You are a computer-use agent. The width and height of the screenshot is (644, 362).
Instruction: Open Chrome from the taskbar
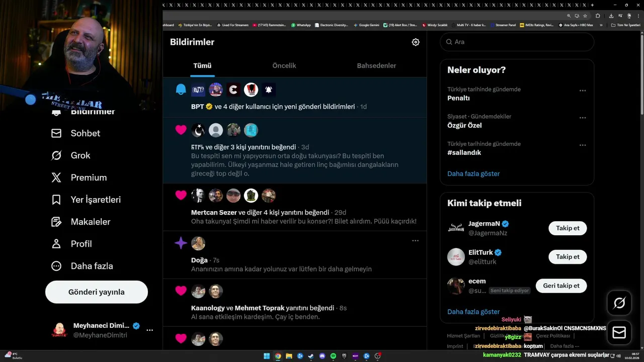pyautogui.click(x=278, y=356)
